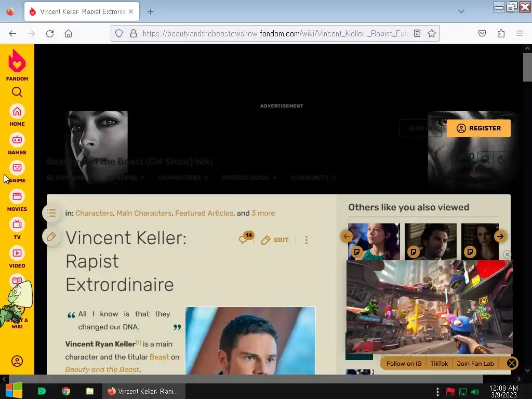Open File Explorer from taskbar
The width and height of the screenshot is (532, 399).
[x=89, y=391]
